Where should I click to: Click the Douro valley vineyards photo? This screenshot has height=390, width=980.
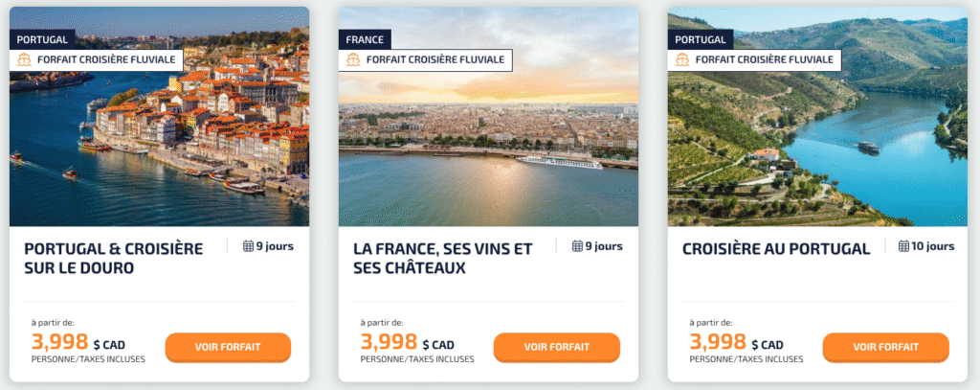(x=817, y=144)
